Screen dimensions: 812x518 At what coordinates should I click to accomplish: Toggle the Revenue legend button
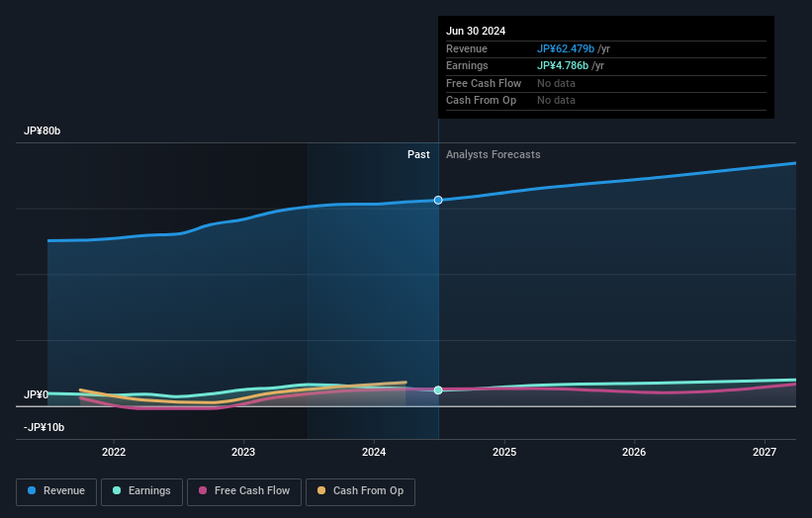click(x=56, y=491)
